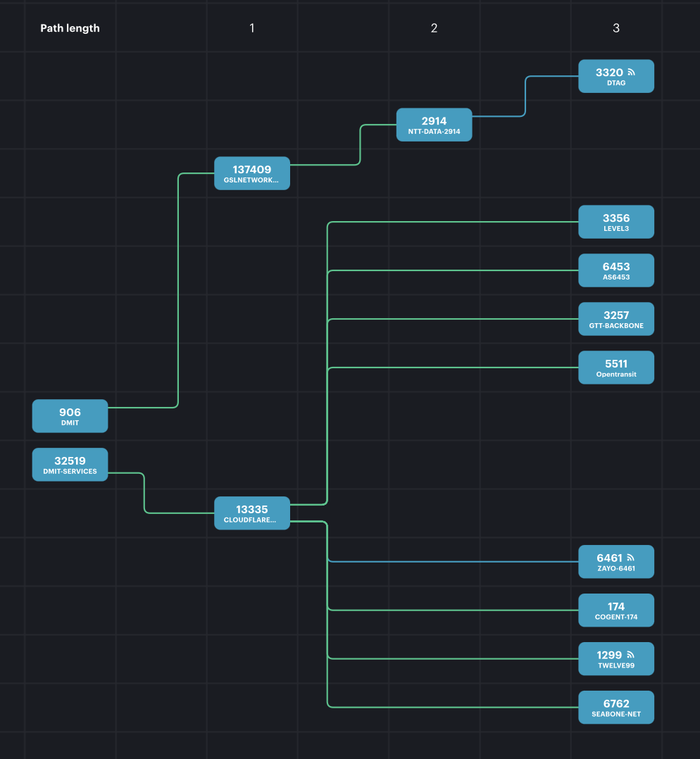Click the Path length header label
Image resolution: width=700 pixels, height=759 pixels.
(70, 28)
